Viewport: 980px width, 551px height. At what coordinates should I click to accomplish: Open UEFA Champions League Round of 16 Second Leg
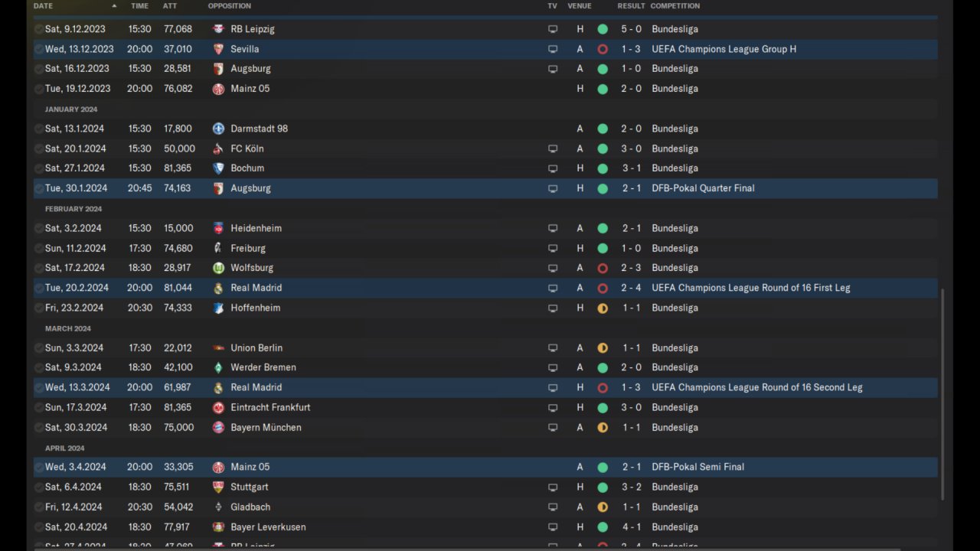pos(756,387)
